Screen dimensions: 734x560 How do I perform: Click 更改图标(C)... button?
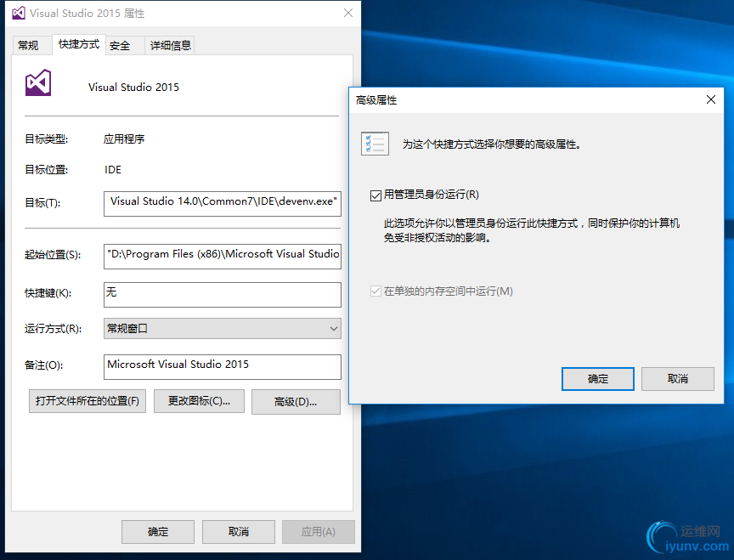pyautogui.click(x=200, y=401)
